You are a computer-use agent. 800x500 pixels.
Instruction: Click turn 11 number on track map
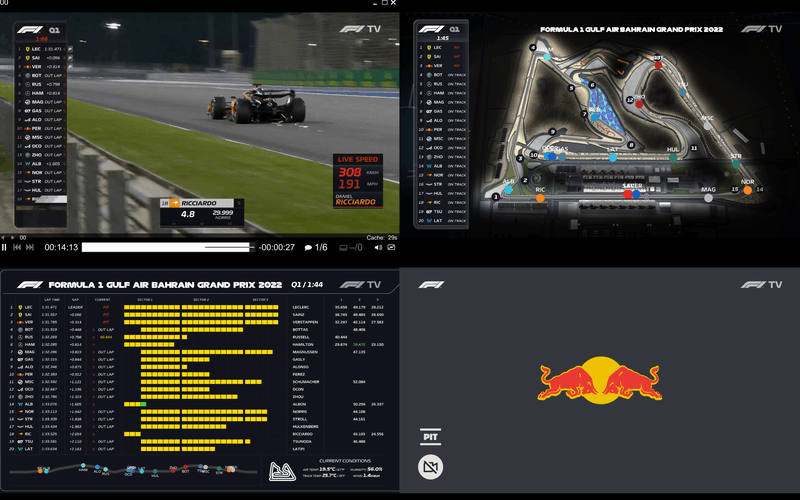tap(694, 148)
